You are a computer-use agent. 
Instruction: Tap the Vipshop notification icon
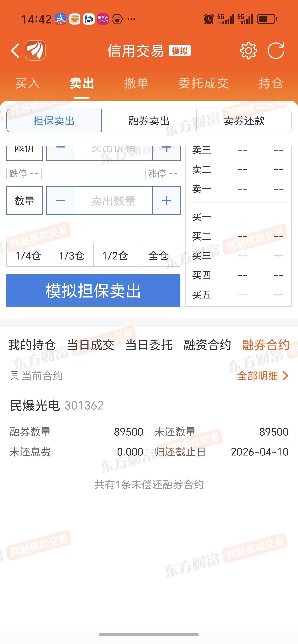tap(103, 19)
